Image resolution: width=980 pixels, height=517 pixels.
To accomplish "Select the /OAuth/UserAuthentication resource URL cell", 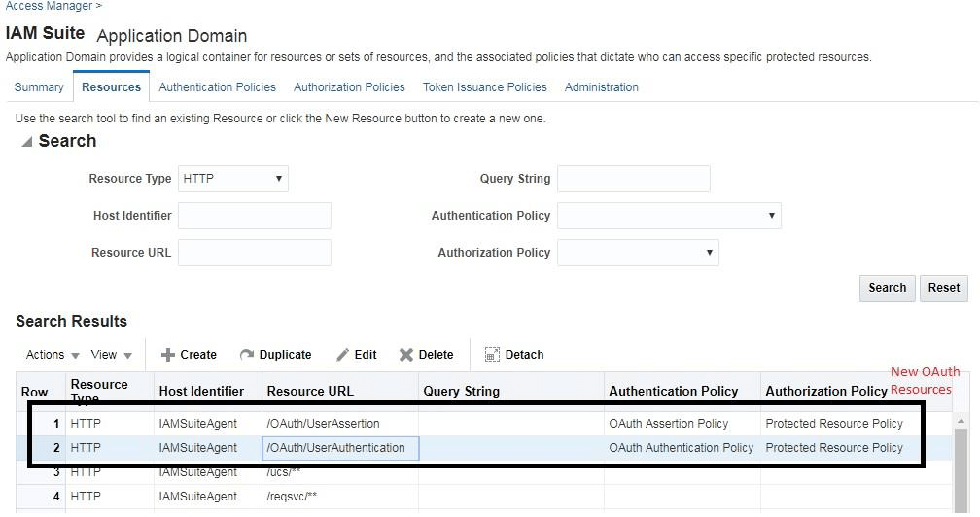I will (x=340, y=448).
